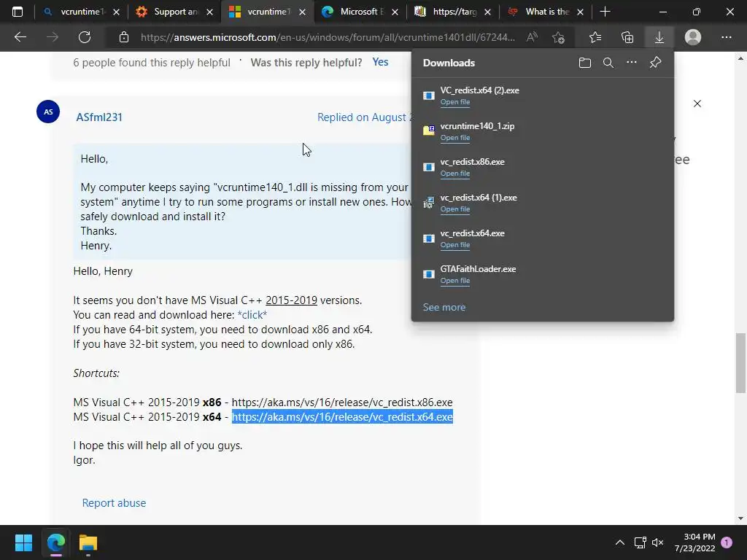Viewport: 747px width, 560px height.
Task: Click the VC_redist.x64 (2).exe file icon
Action: (x=429, y=96)
